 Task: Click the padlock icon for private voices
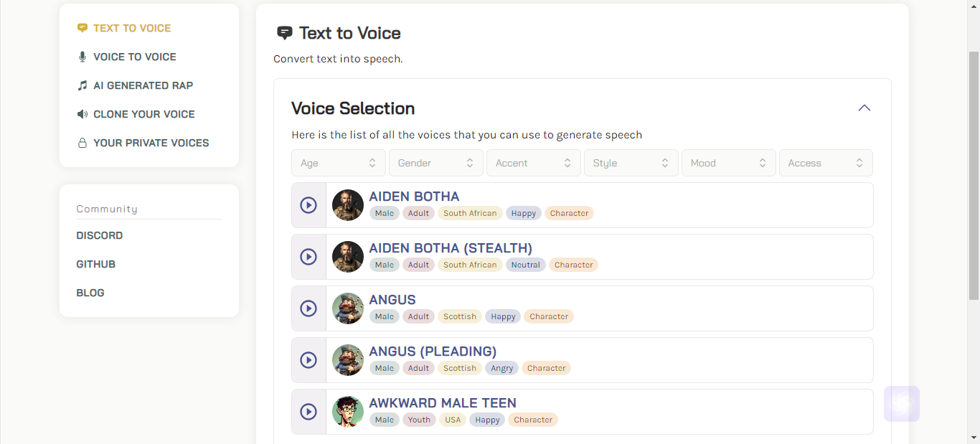tap(83, 143)
